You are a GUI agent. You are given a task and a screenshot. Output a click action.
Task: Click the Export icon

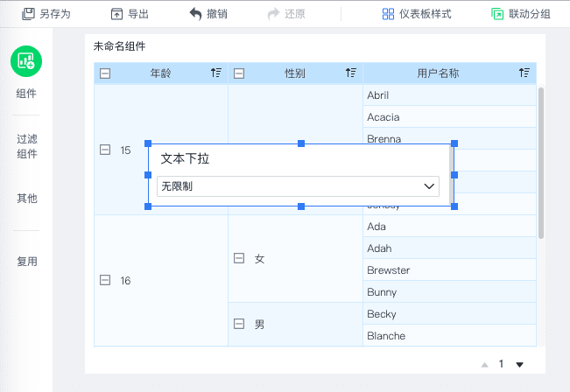click(x=116, y=14)
